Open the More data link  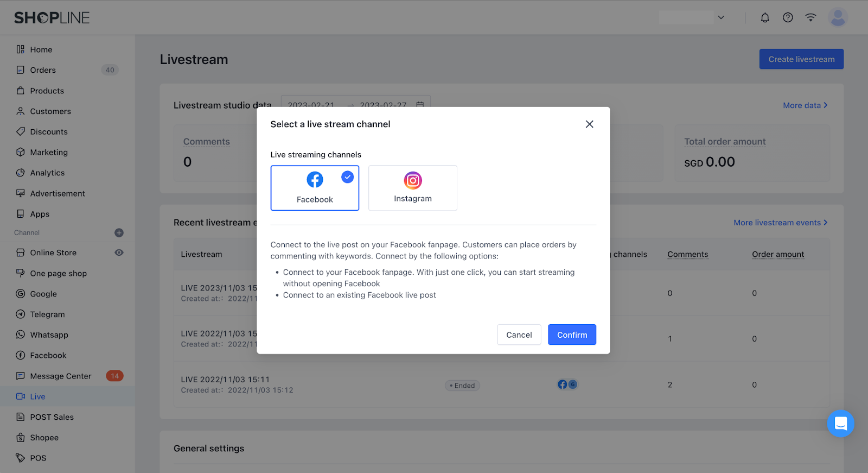805,105
